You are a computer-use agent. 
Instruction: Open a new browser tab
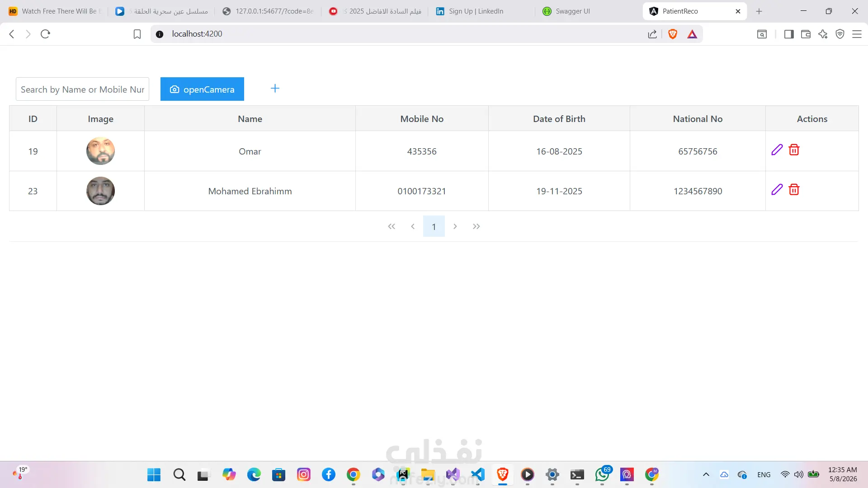pos(759,11)
